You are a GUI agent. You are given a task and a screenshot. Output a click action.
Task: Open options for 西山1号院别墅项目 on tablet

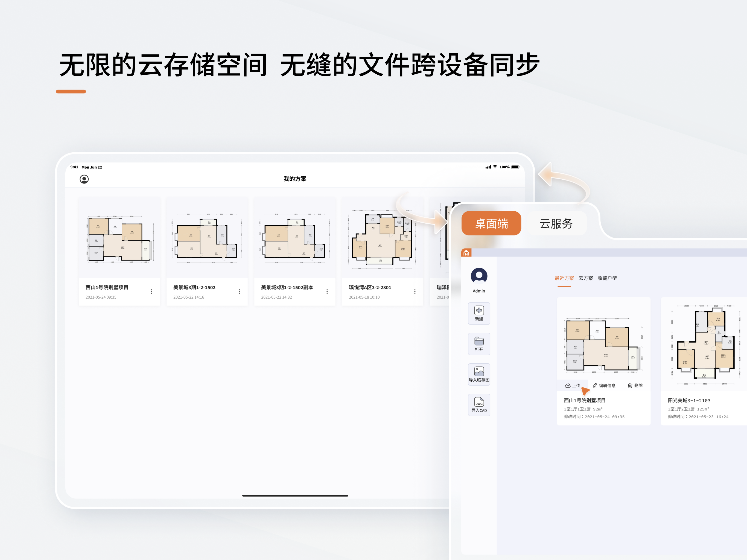point(151,291)
